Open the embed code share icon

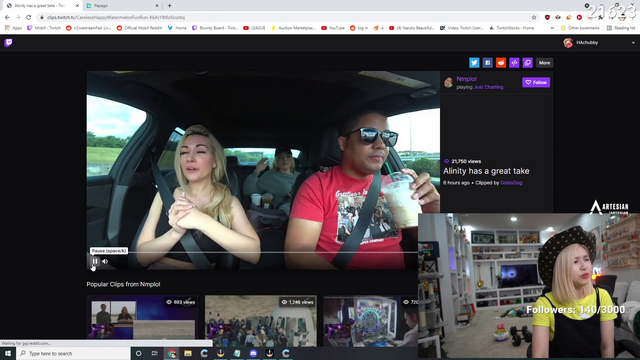(x=514, y=63)
